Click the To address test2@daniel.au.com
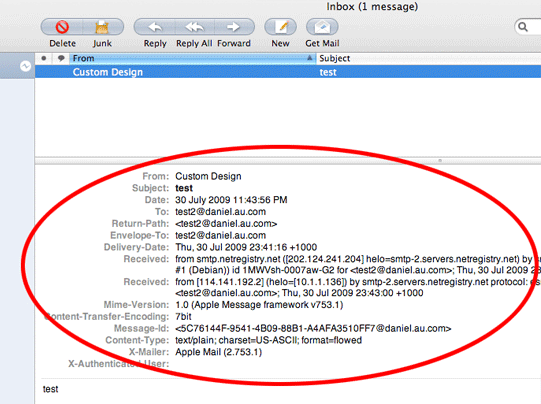Screen dimensions: 541x404 pyautogui.click(x=220, y=211)
